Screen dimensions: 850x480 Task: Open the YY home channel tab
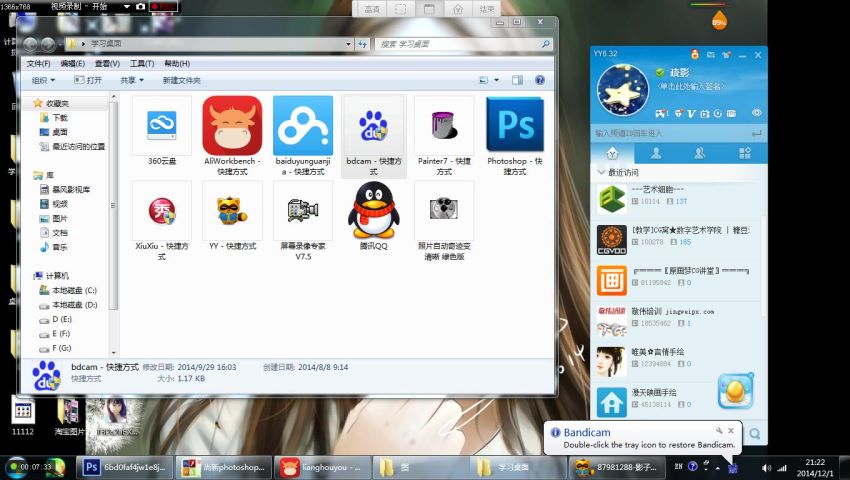click(612, 153)
